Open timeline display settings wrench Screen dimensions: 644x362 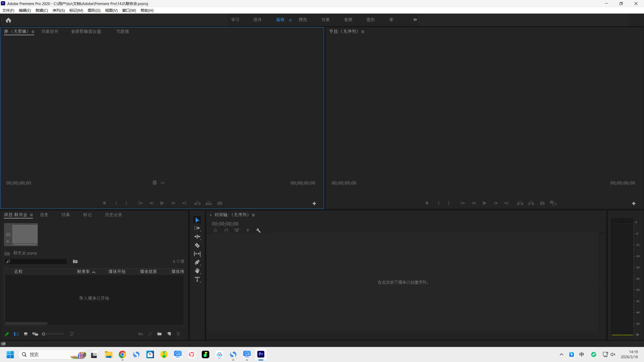point(258,230)
